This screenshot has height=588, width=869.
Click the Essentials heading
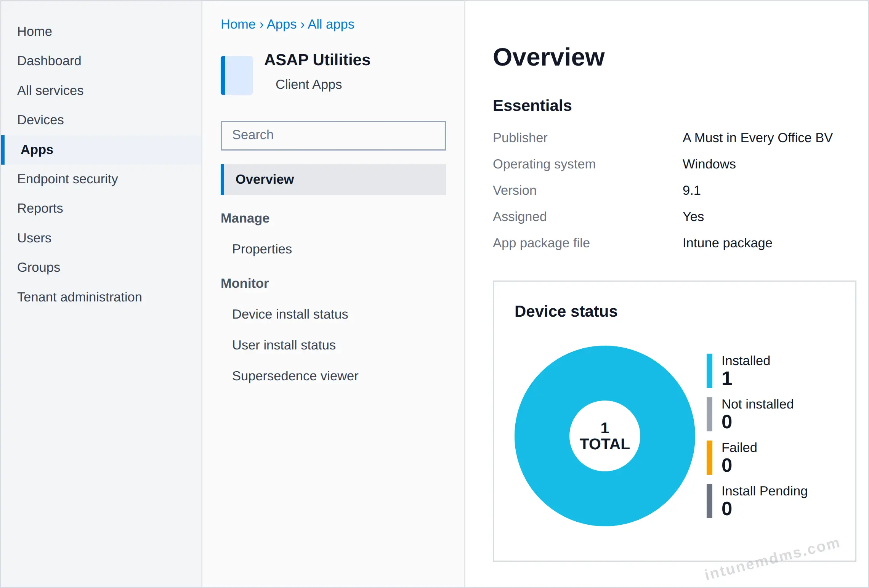532,106
